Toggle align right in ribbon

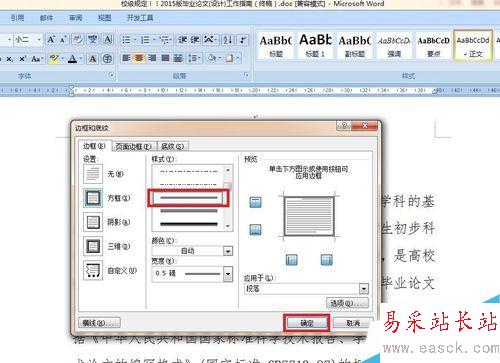point(152,59)
